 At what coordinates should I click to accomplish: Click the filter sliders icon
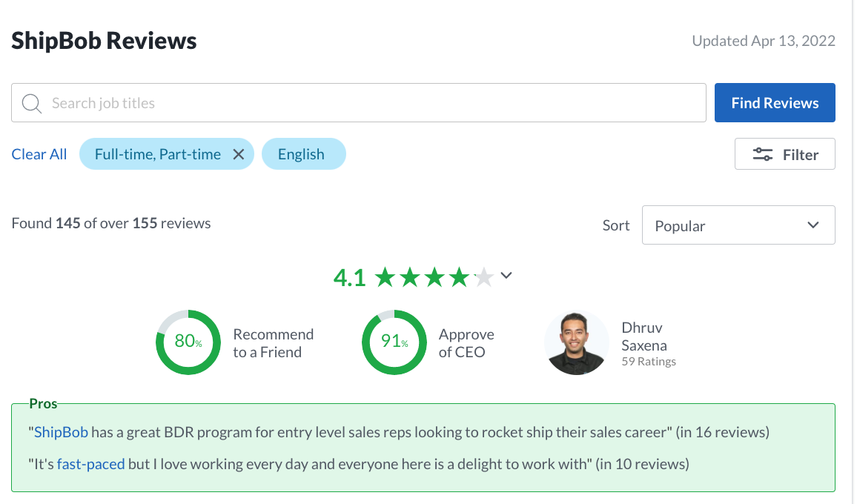(x=762, y=154)
